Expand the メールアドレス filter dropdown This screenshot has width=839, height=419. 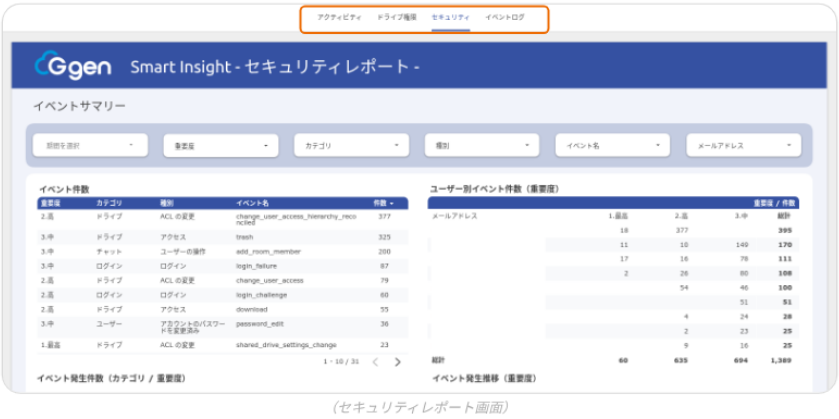744,145
